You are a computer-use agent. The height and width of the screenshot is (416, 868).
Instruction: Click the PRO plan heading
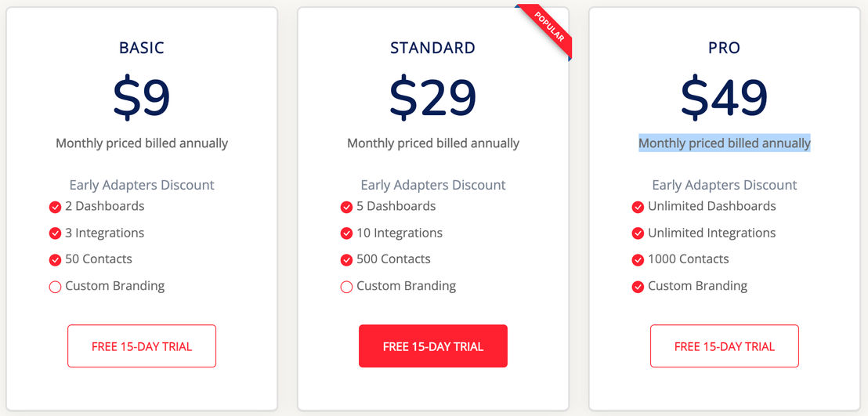pos(724,49)
